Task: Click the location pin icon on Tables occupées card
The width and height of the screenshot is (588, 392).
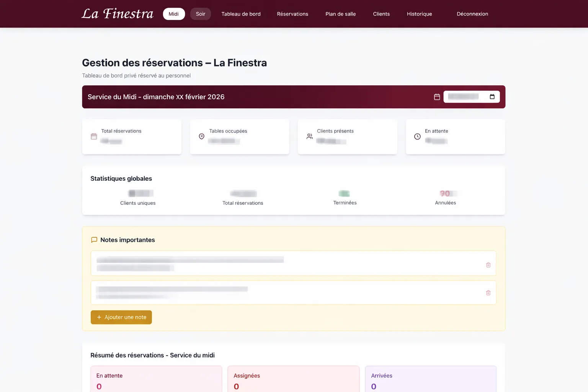Action: [x=201, y=136]
